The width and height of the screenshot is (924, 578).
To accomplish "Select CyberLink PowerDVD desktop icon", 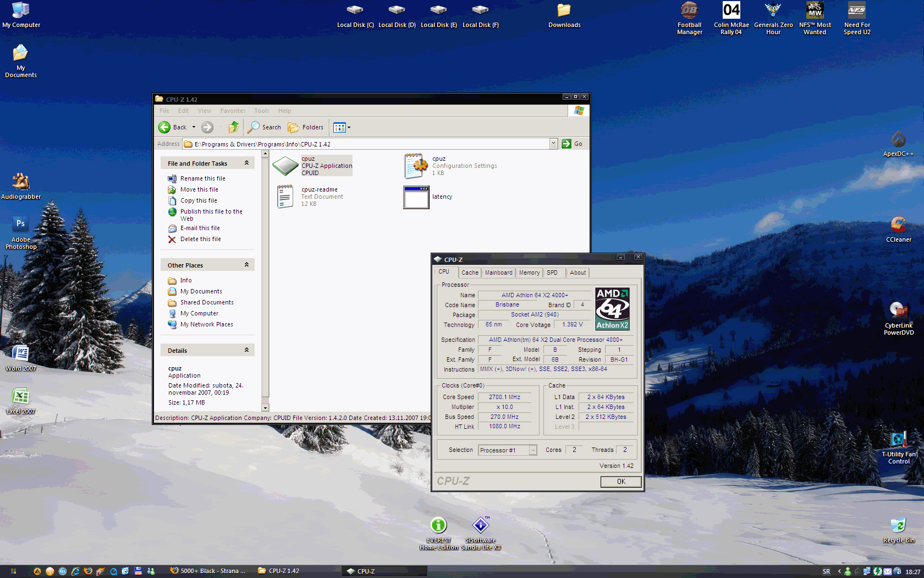I will coord(899,319).
